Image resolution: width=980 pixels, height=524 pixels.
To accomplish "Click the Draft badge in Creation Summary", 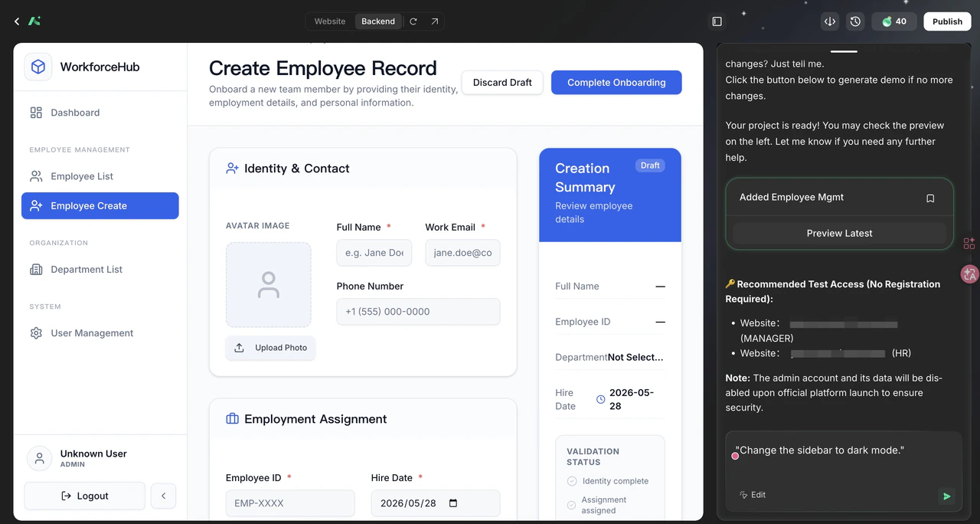I will click(x=650, y=165).
